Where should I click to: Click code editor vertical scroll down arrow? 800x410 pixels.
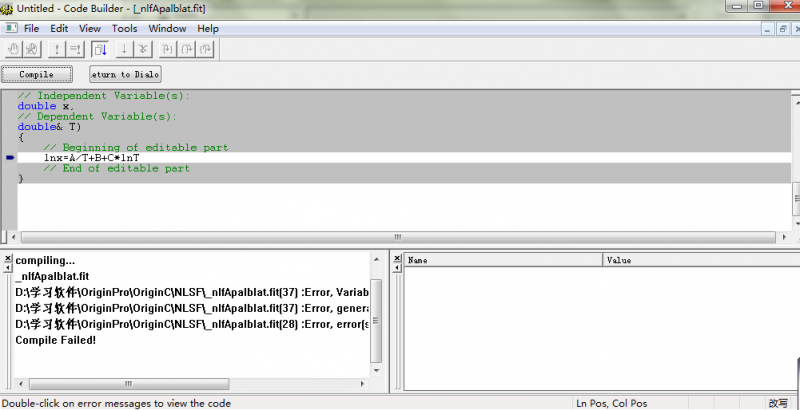(796, 223)
